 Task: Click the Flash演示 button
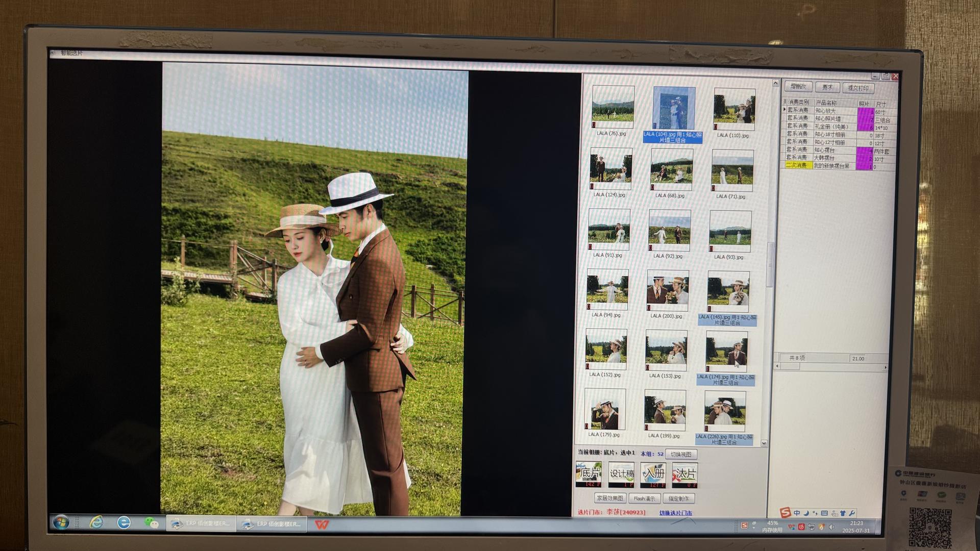click(x=645, y=498)
